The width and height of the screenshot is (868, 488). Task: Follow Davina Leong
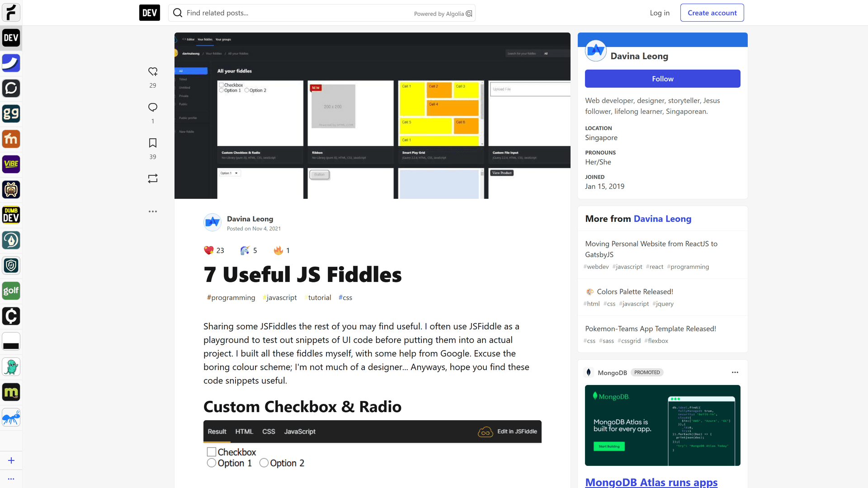click(662, 79)
